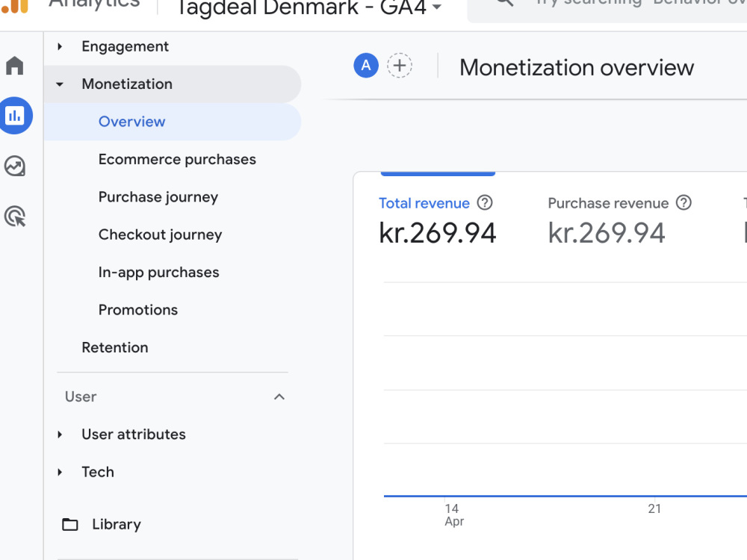747x560 pixels.
Task: Open the Purchase journey report
Action: pyautogui.click(x=158, y=196)
